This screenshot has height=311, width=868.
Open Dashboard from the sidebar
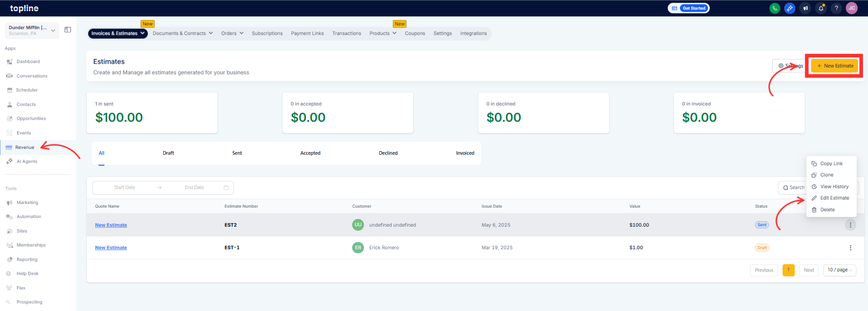28,61
